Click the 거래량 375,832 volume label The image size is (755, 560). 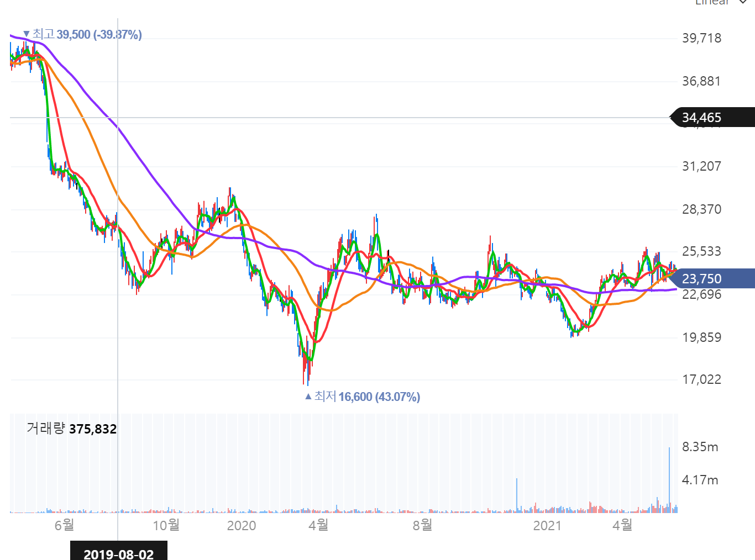(x=72, y=429)
